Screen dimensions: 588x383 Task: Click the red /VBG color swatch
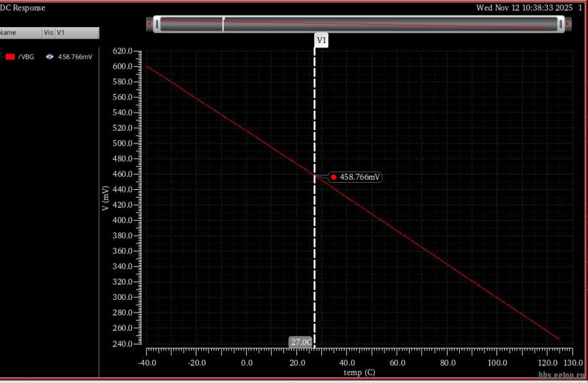10,57
